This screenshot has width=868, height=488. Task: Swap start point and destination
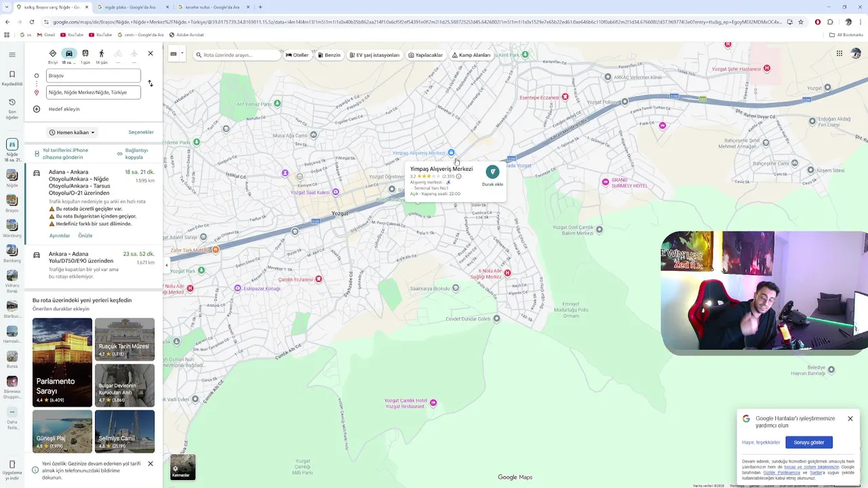151,83
